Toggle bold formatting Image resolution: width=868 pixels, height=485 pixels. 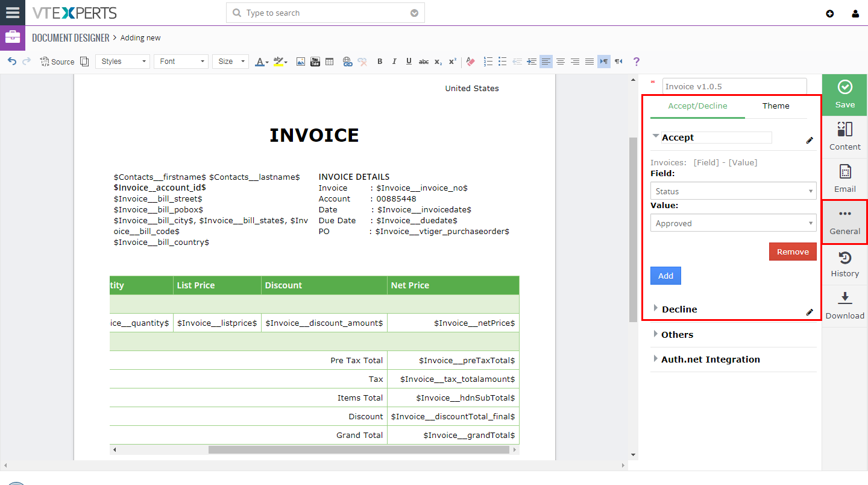[x=380, y=62]
